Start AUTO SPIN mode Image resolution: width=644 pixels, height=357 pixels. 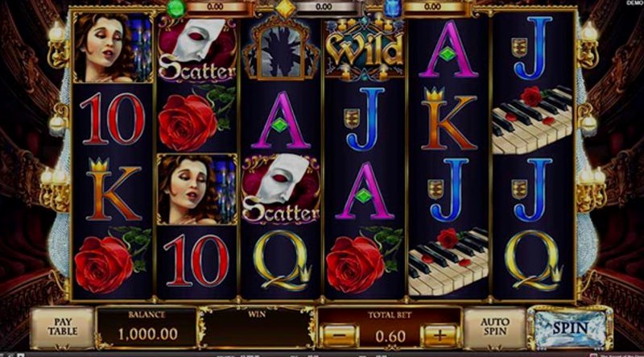tap(495, 327)
